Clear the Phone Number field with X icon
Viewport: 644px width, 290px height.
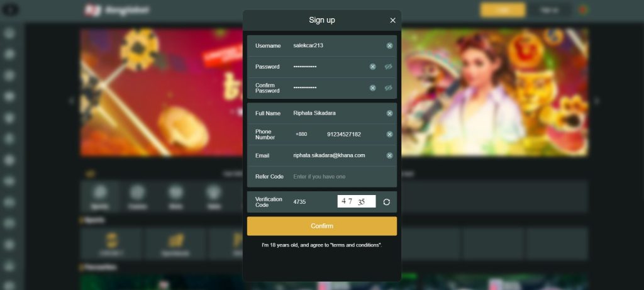(389, 135)
